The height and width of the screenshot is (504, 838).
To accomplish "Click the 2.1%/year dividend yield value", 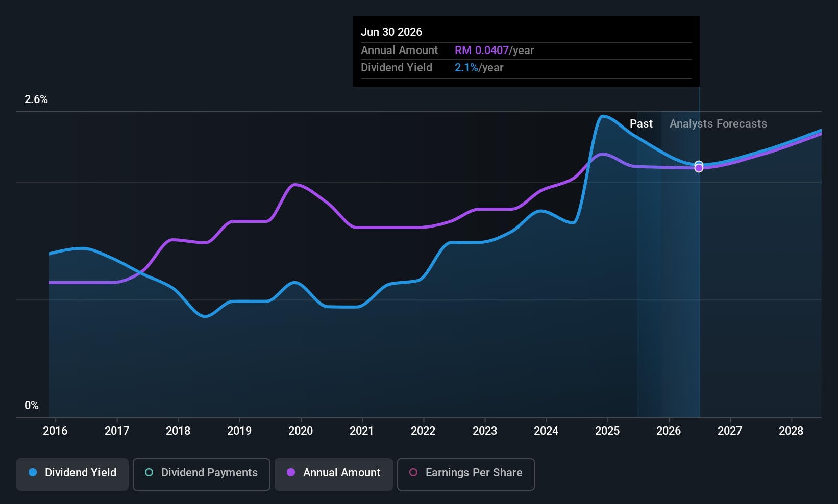I will pos(479,68).
